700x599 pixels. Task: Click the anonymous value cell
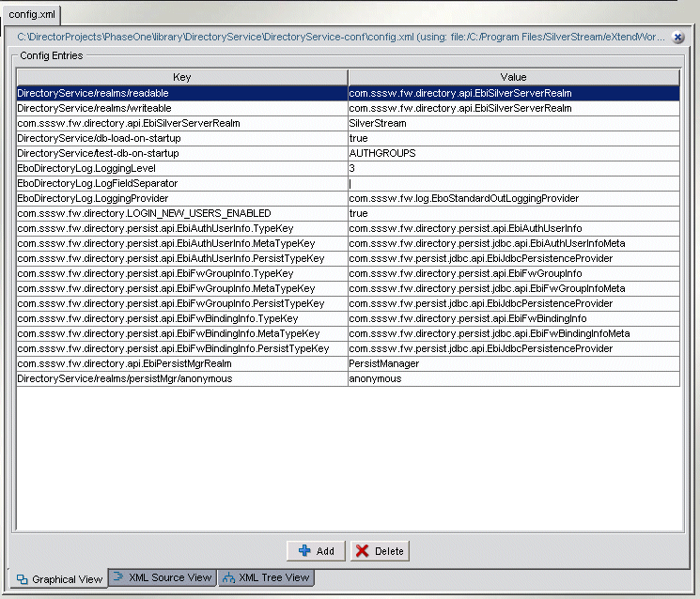pyautogui.click(x=514, y=378)
